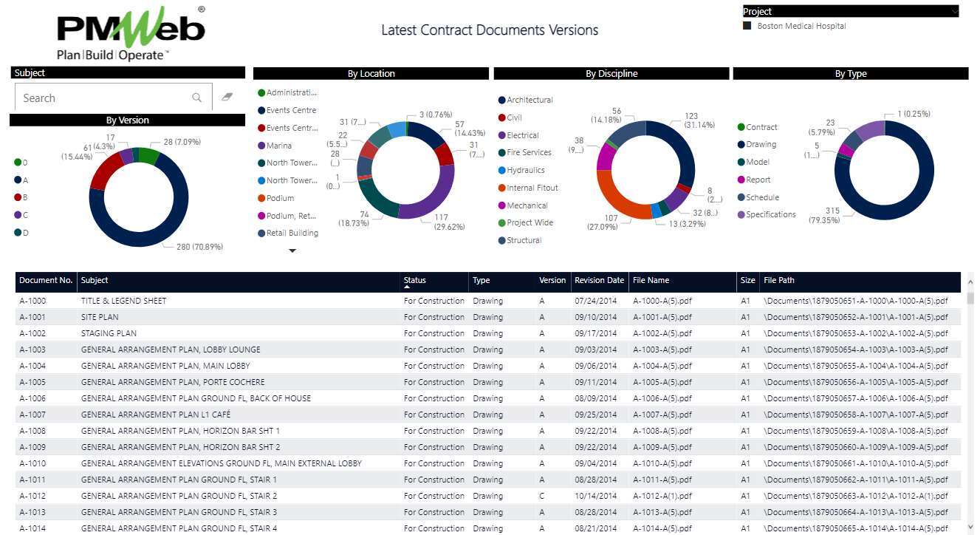This screenshot has width=980, height=535.
Task: Click the Document No. column header
Action: tap(46, 280)
